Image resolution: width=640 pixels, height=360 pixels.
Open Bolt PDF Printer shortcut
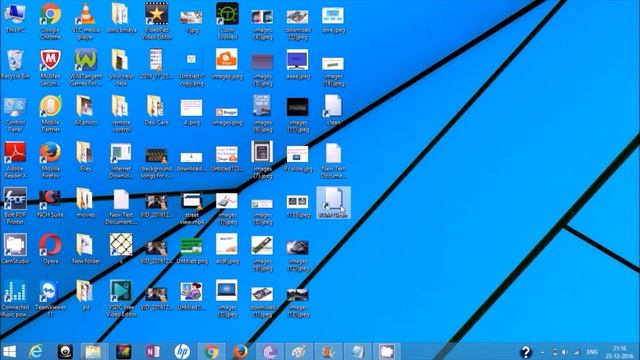[15, 206]
